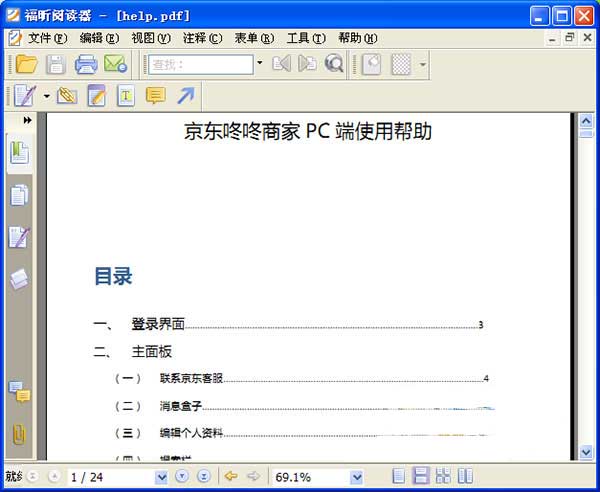Open the Pages thumbnail panel
Viewport: 600px width, 492px height.
tap(19, 195)
